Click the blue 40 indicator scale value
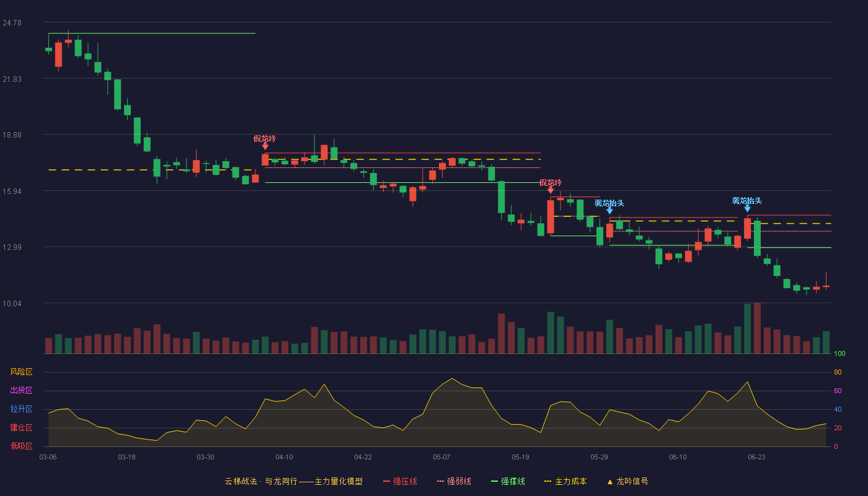Screen dimensions: 868x496 (x=838, y=409)
